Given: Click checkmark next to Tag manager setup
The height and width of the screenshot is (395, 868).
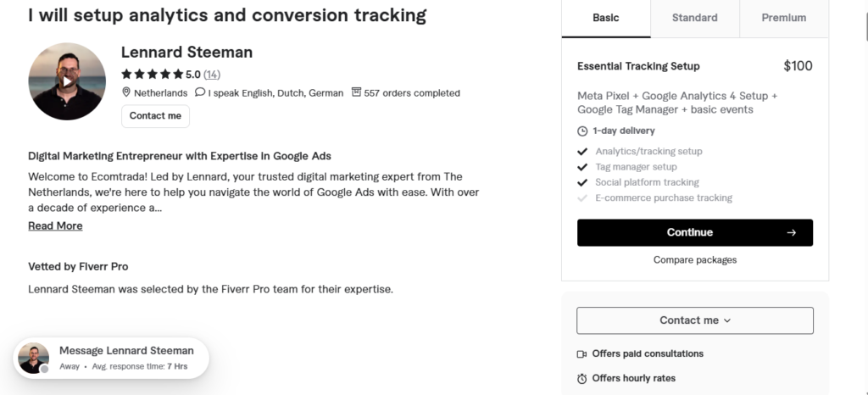Looking at the screenshot, I should (582, 166).
